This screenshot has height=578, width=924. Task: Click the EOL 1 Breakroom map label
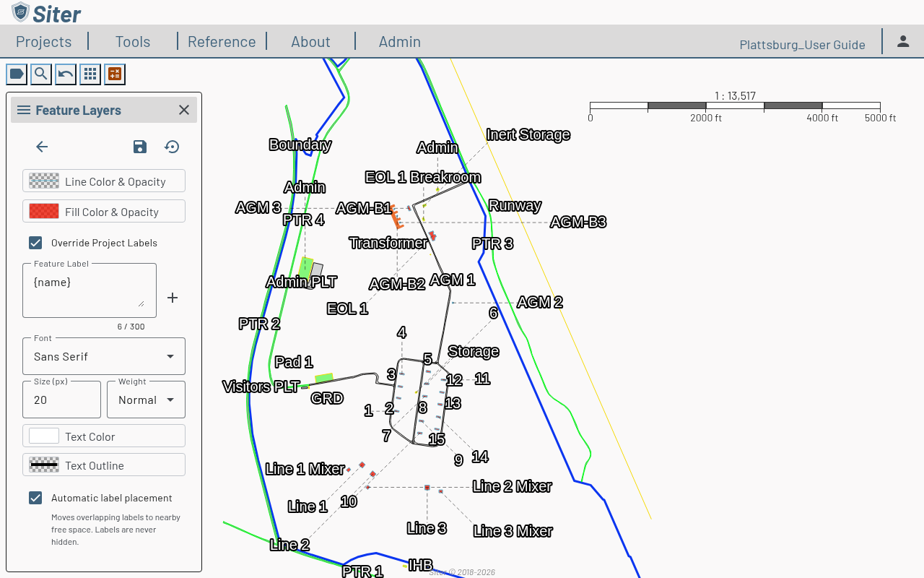[x=423, y=177]
